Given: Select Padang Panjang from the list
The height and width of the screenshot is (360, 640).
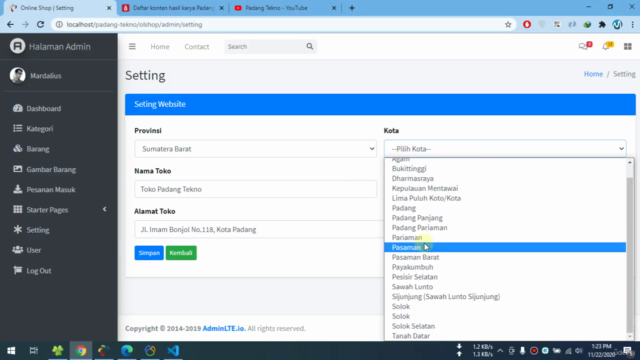Looking at the screenshot, I should coord(505,218).
